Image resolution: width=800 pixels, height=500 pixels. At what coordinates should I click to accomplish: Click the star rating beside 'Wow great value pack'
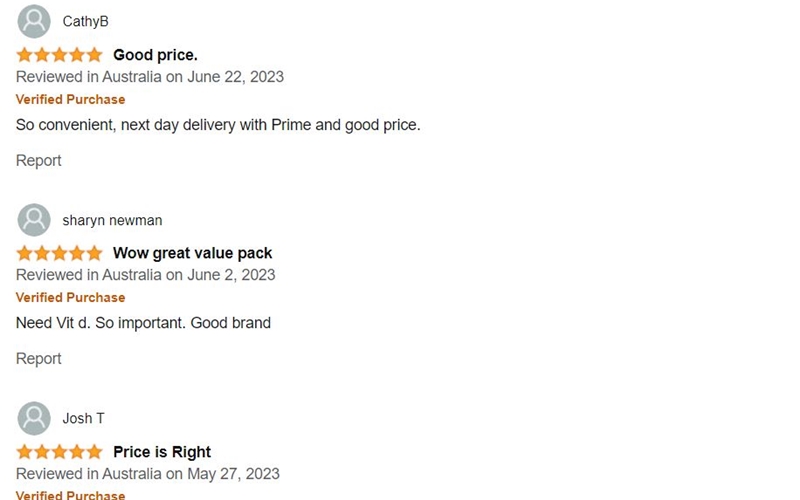tap(59, 253)
